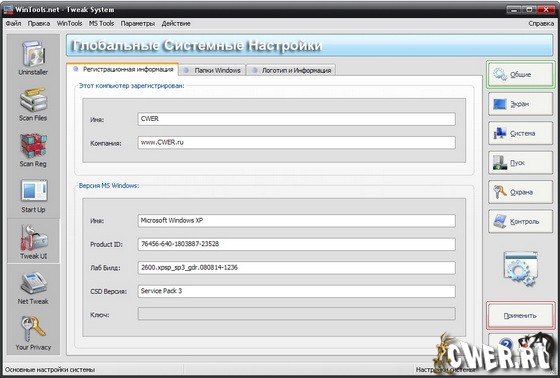560x378 pixels.
Task: Open the Действие menu
Action: (176, 23)
